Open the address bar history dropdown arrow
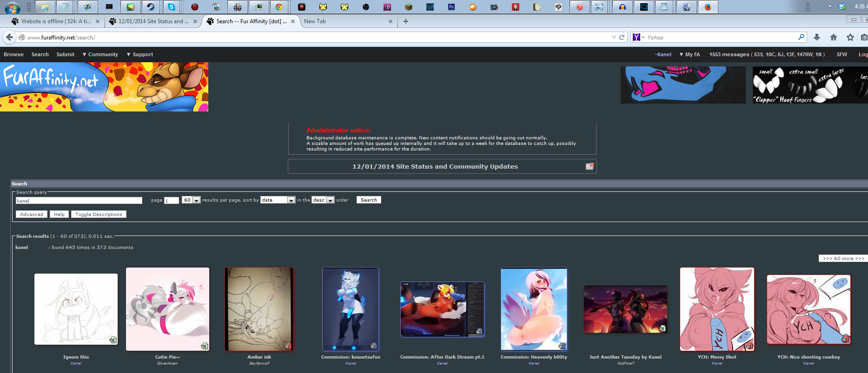Screen dimensions: 868x373 (x=614, y=37)
